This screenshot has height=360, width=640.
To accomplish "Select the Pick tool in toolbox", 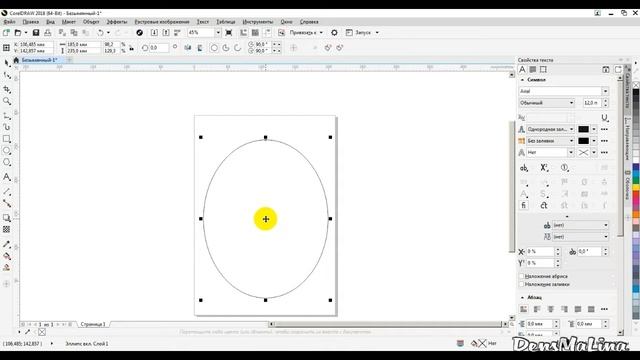I will click(x=7, y=63).
